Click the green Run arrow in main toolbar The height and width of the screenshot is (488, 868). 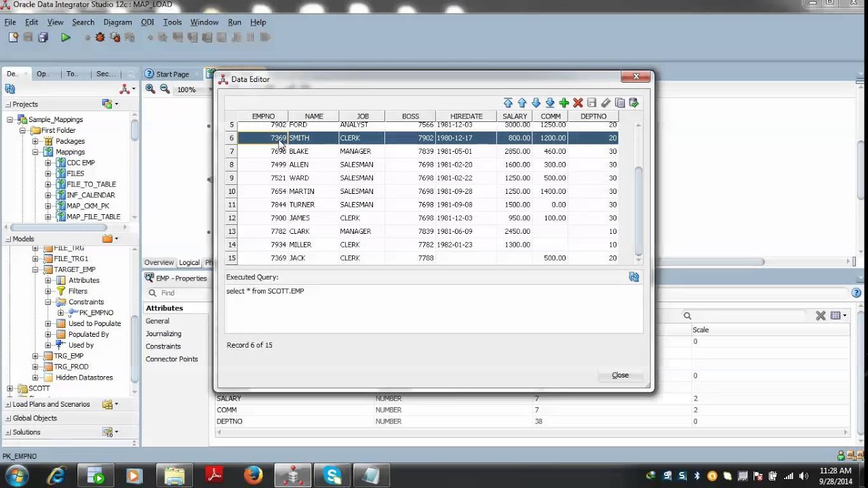coord(66,38)
